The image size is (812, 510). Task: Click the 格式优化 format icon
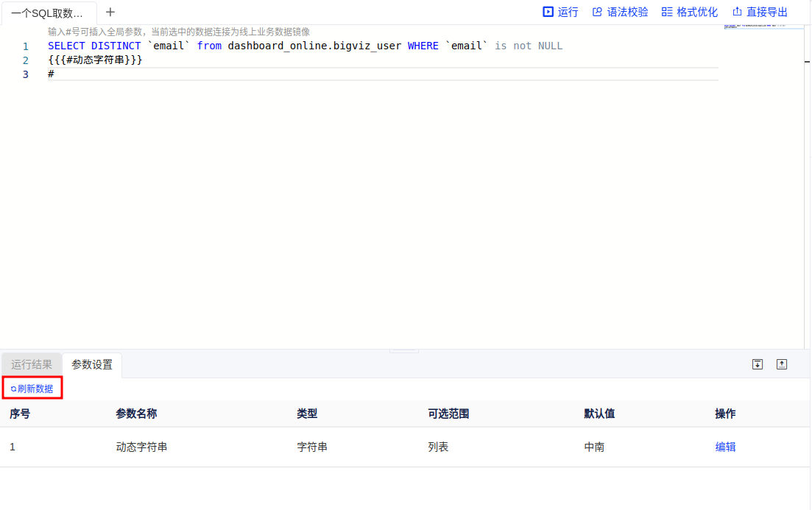point(667,12)
